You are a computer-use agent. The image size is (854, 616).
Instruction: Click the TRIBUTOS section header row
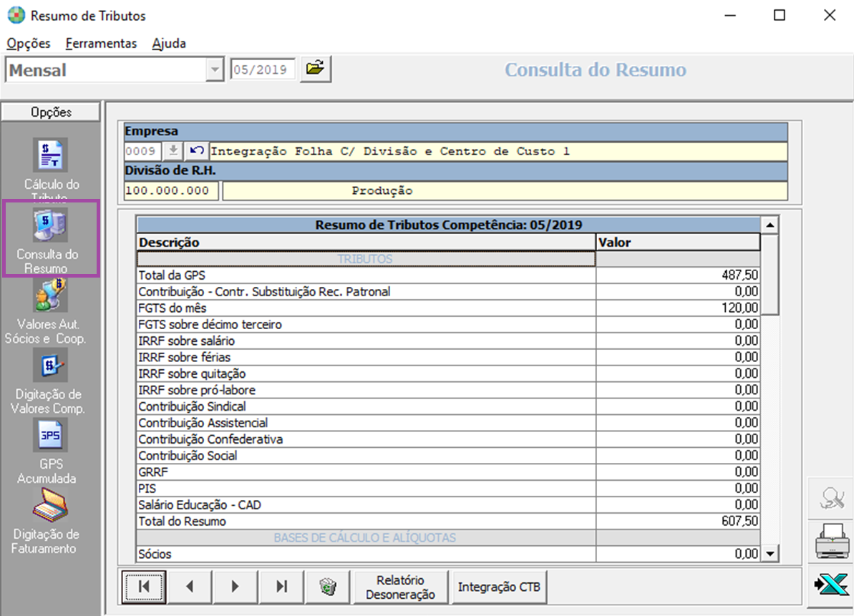(447, 259)
